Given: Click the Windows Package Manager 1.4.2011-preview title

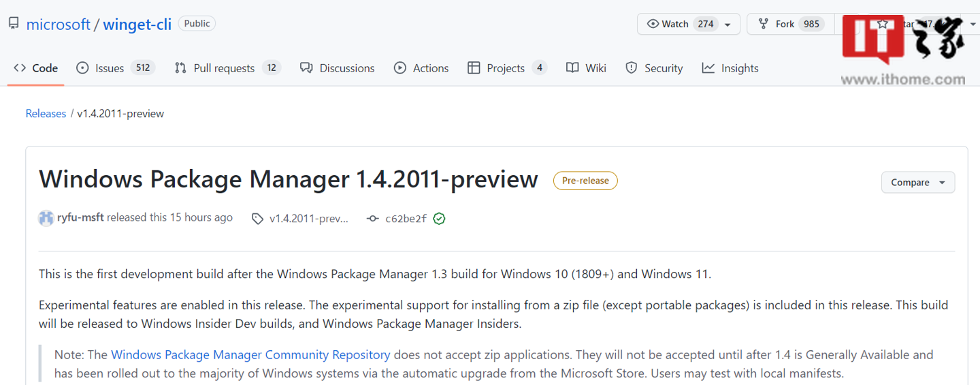Looking at the screenshot, I should tap(289, 179).
